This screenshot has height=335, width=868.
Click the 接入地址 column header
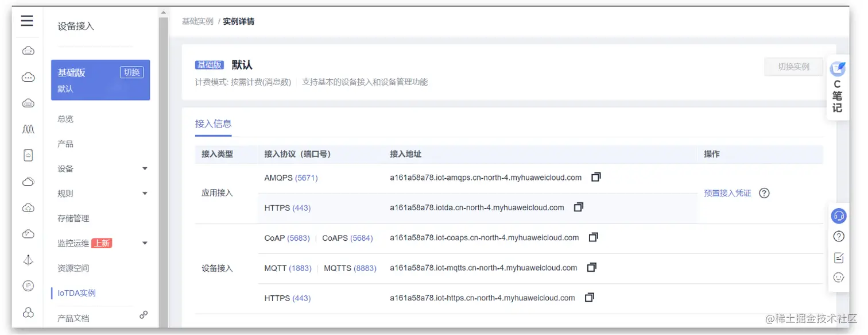[405, 154]
